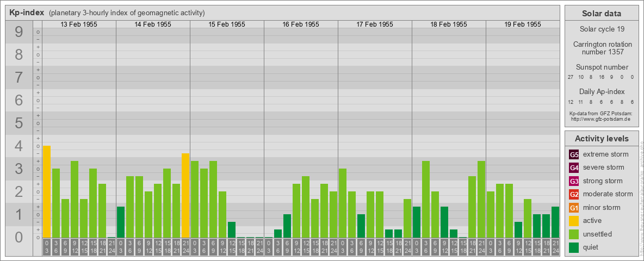Select the G2 moderate storm legend swatch
Screen dimensions: 644x261
(x=574, y=194)
